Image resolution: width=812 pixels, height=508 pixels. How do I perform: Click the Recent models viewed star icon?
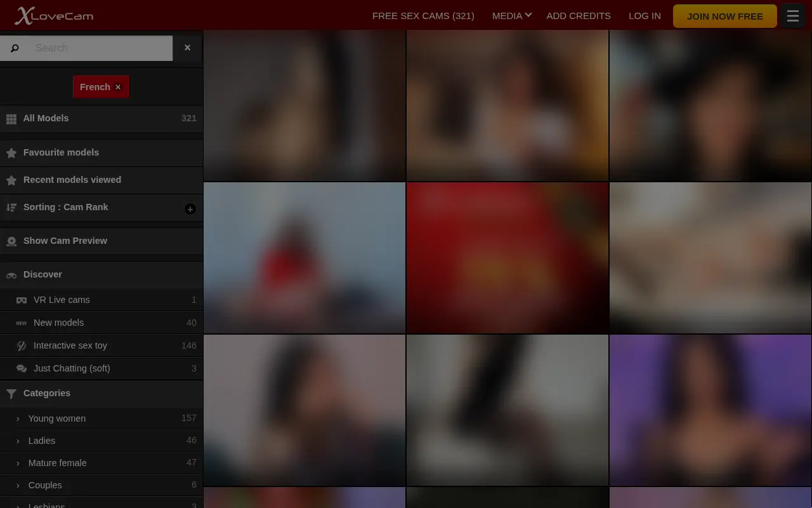[x=11, y=180]
